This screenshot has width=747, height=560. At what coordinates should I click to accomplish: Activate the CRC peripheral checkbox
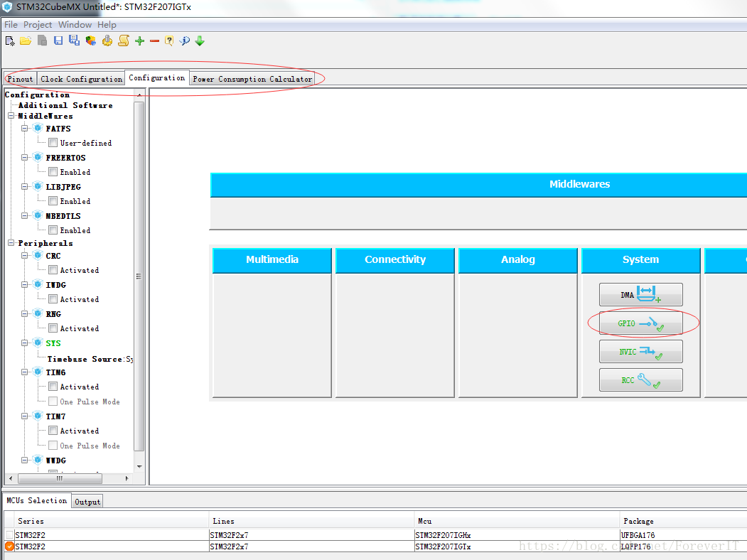53,270
